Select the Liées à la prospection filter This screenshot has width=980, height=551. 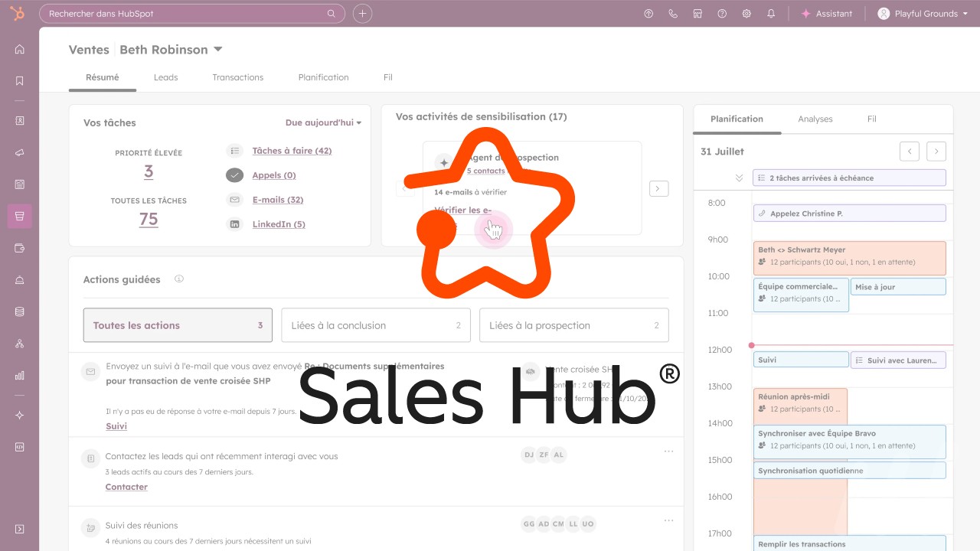click(574, 325)
